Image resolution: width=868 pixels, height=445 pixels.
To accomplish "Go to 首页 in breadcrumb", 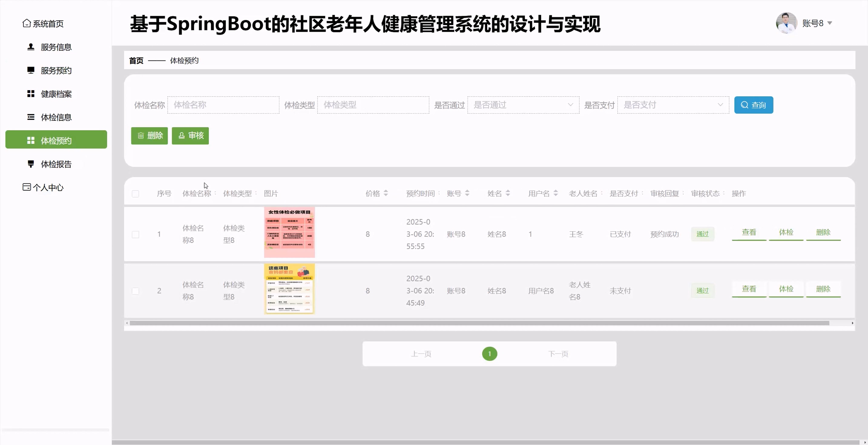I will click(136, 61).
